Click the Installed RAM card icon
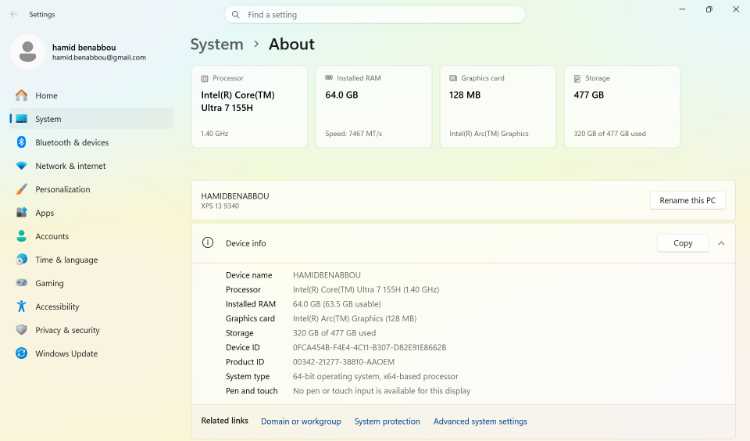This screenshot has width=750, height=441. [x=329, y=77]
